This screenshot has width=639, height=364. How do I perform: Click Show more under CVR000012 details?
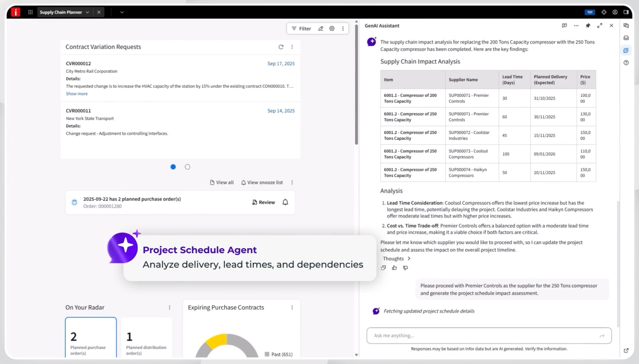[x=77, y=94]
